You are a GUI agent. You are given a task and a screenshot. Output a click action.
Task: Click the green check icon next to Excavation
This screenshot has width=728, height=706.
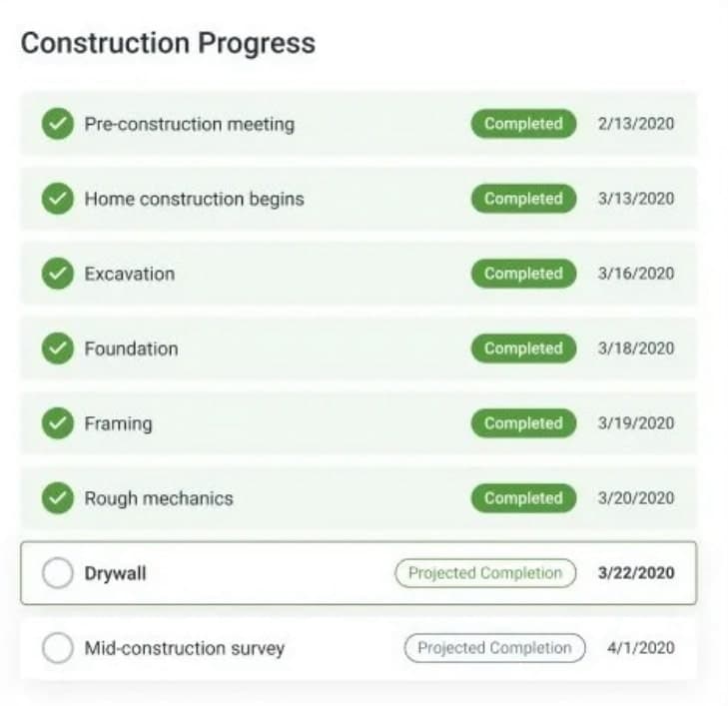[x=58, y=274]
